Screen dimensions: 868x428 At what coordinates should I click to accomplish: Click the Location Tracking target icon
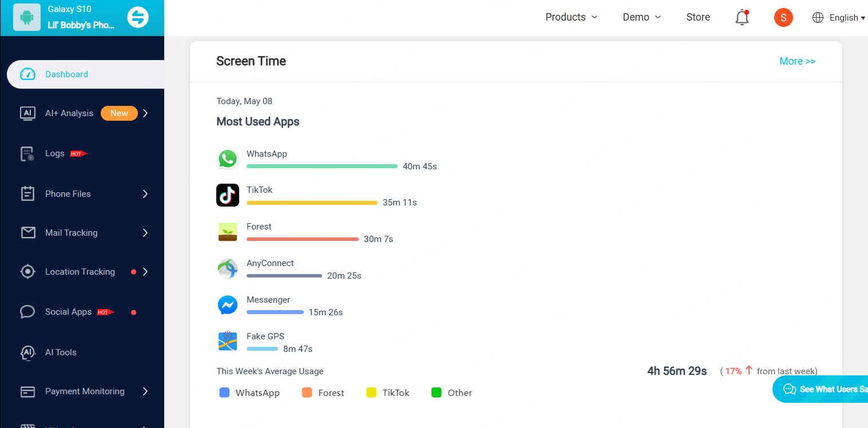27,272
